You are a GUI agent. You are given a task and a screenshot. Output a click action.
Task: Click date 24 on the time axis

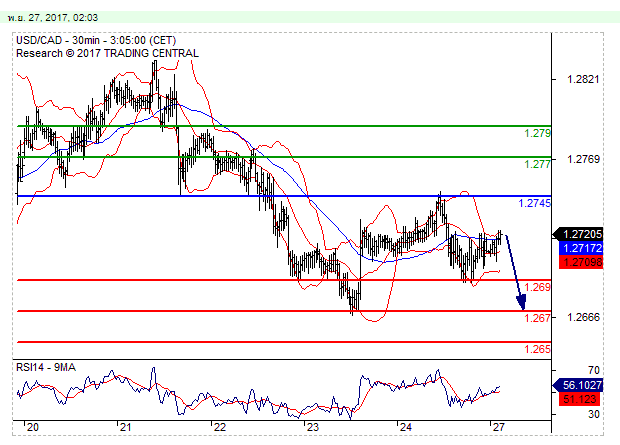(406, 427)
